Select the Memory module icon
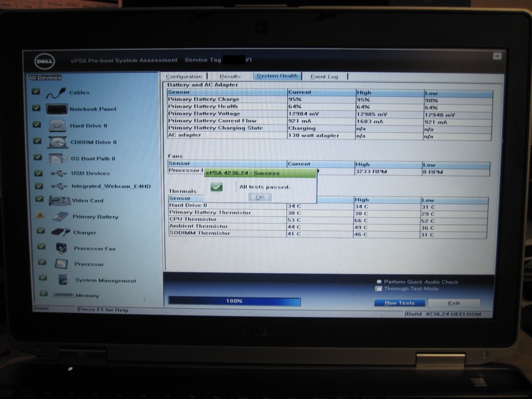The width and height of the screenshot is (532, 399). coord(63,295)
